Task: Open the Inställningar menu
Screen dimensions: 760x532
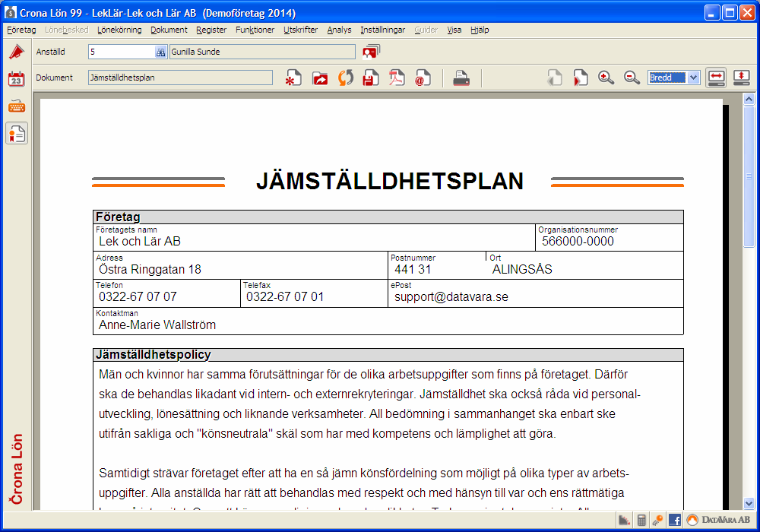Action: click(x=382, y=30)
